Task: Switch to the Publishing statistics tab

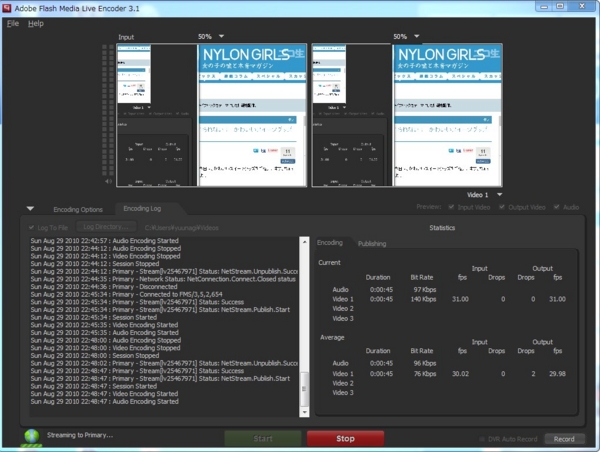Action: [x=372, y=244]
